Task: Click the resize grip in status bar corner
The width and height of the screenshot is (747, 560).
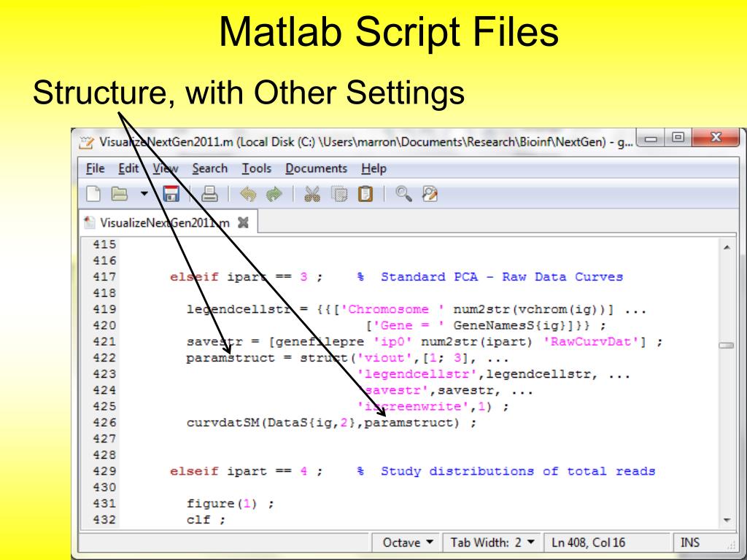Action: 732,545
